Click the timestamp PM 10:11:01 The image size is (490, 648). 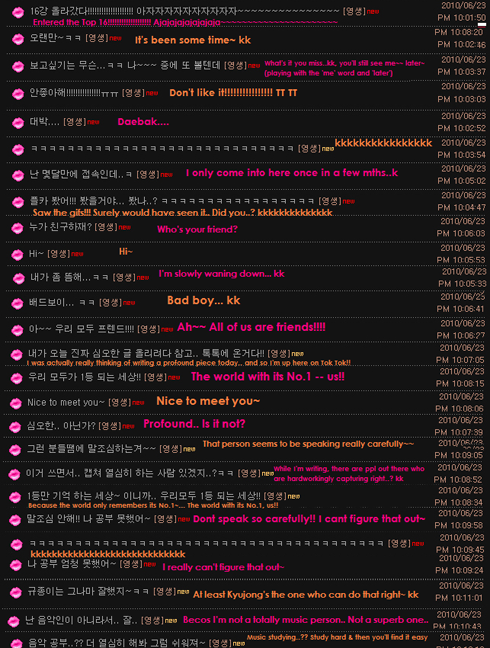(459, 598)
